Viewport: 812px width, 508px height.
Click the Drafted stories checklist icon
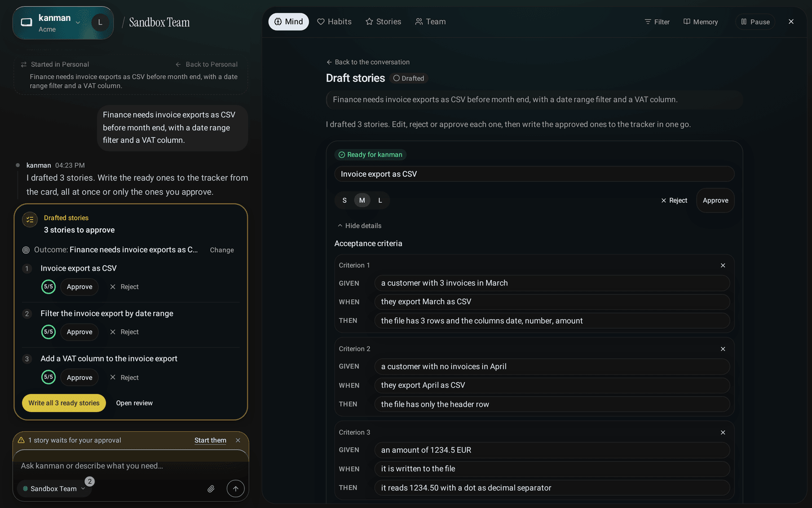[x=30, y=220]
